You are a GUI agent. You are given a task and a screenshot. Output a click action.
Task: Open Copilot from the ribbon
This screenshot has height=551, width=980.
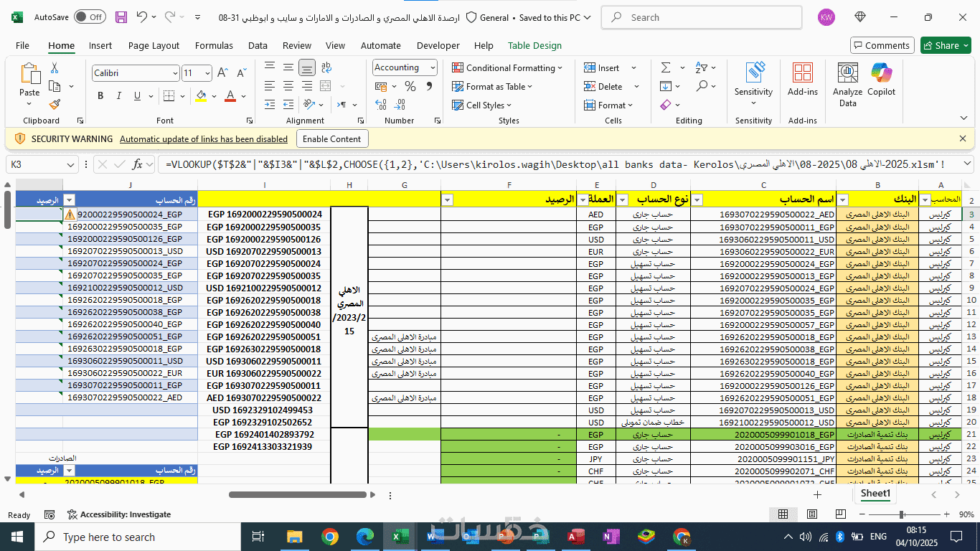click(882, 80)
